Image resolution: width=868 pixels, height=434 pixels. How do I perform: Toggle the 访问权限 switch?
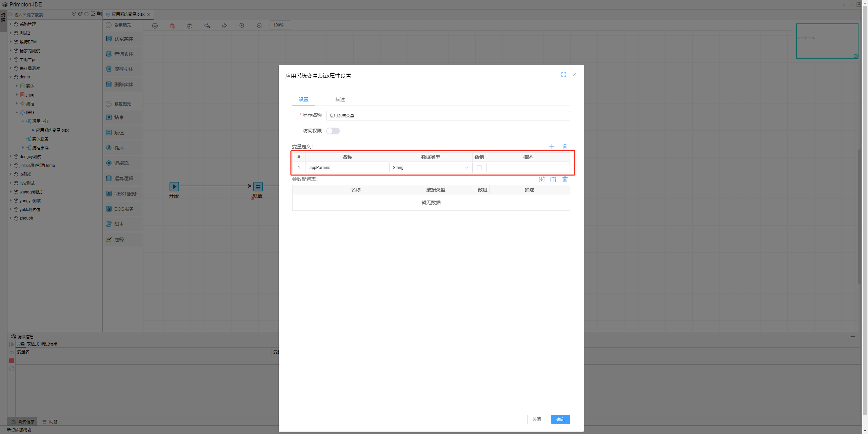[x=333, y=131]
